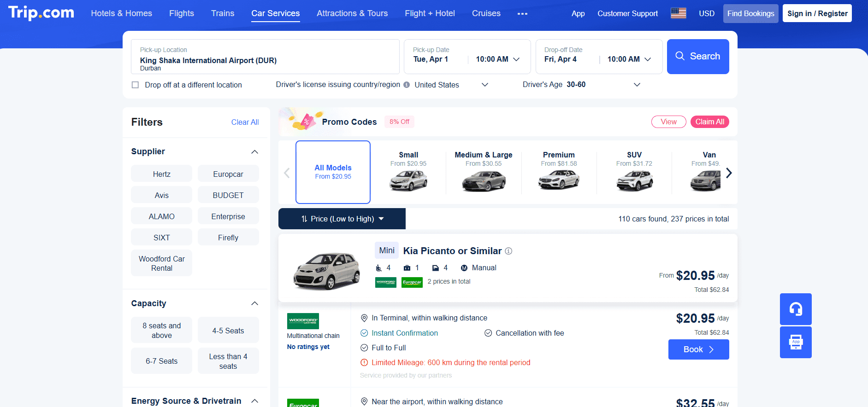Image resolution: width=868 pixels, height=407 pixels.
Task: Open the drop-off time dropdown
Action: click(x=629, y=59)
